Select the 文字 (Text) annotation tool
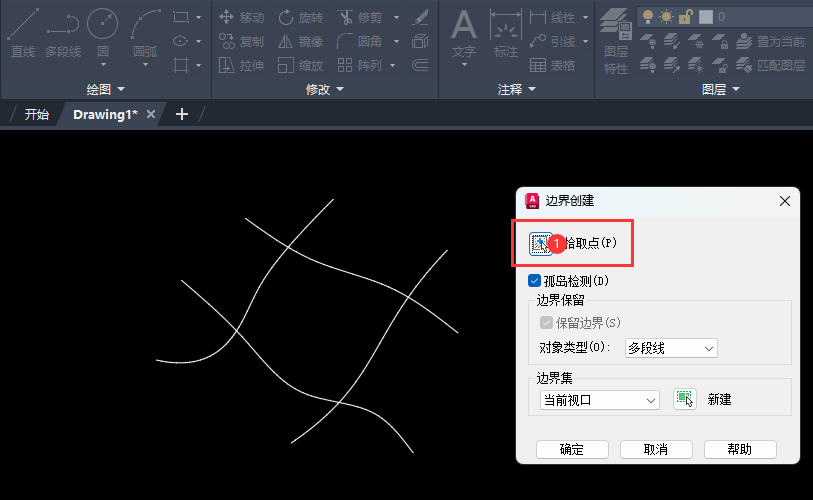This screenshot has width=813, height=500. (464, 33)
